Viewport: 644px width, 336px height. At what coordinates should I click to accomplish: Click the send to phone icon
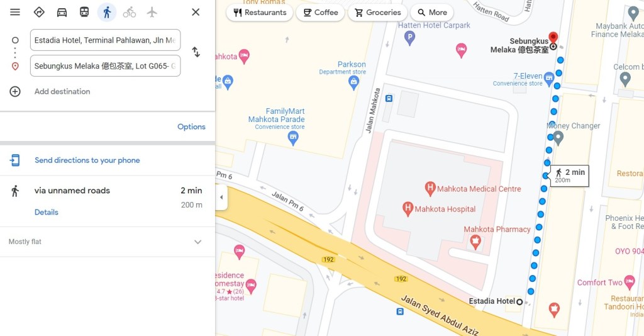(x=15, y=160)
